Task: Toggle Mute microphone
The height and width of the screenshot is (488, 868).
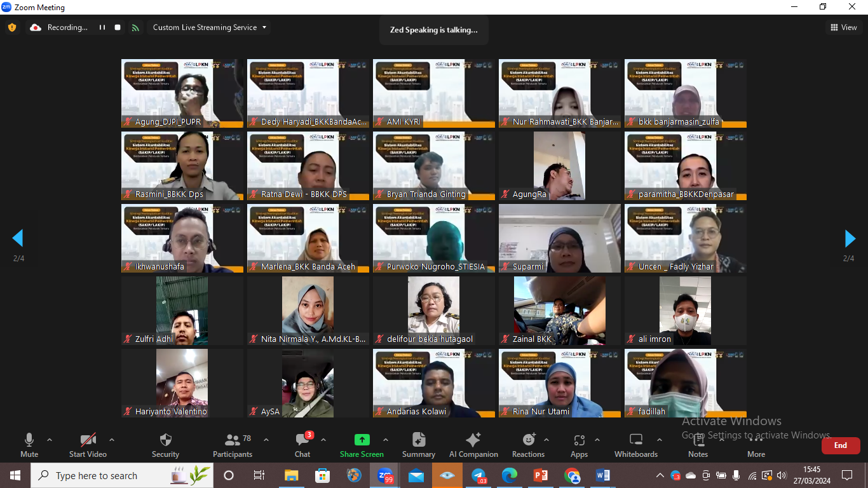Action: (x=29, y=445)
